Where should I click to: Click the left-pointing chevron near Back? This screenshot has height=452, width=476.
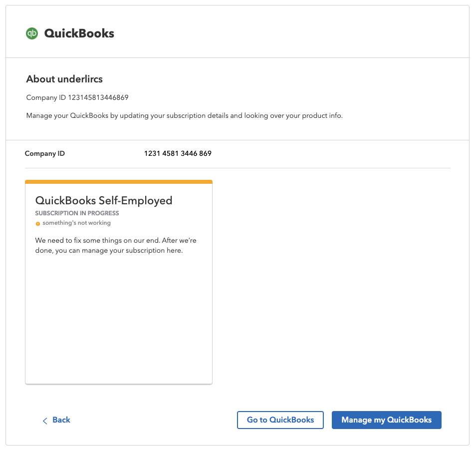point(45,421)
